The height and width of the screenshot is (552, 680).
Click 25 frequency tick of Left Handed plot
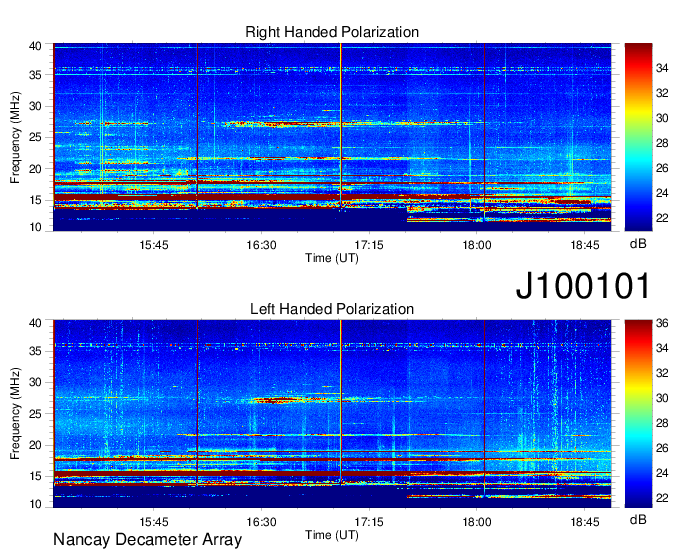[x=35, y=414]
